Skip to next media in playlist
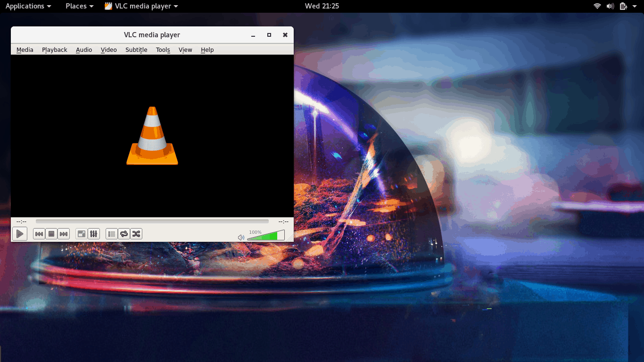The width and height of the screenshot is (644, 362). click(x=64, y=234)
